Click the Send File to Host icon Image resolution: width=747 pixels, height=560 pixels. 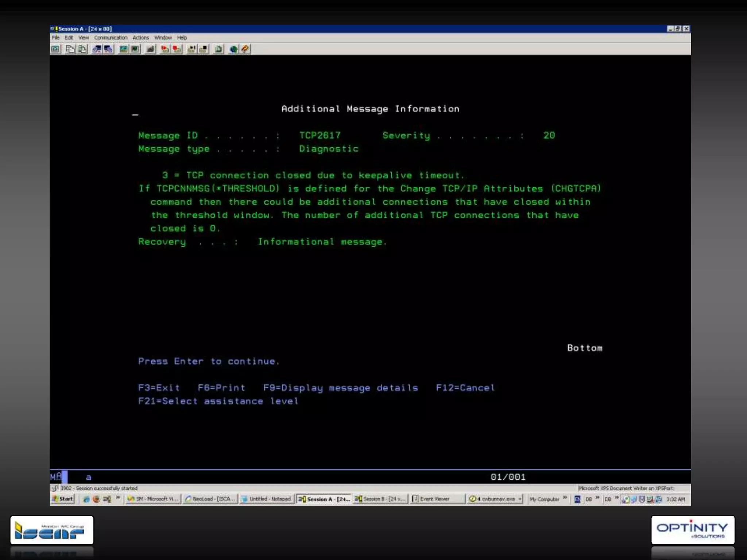tap(97, 49)
